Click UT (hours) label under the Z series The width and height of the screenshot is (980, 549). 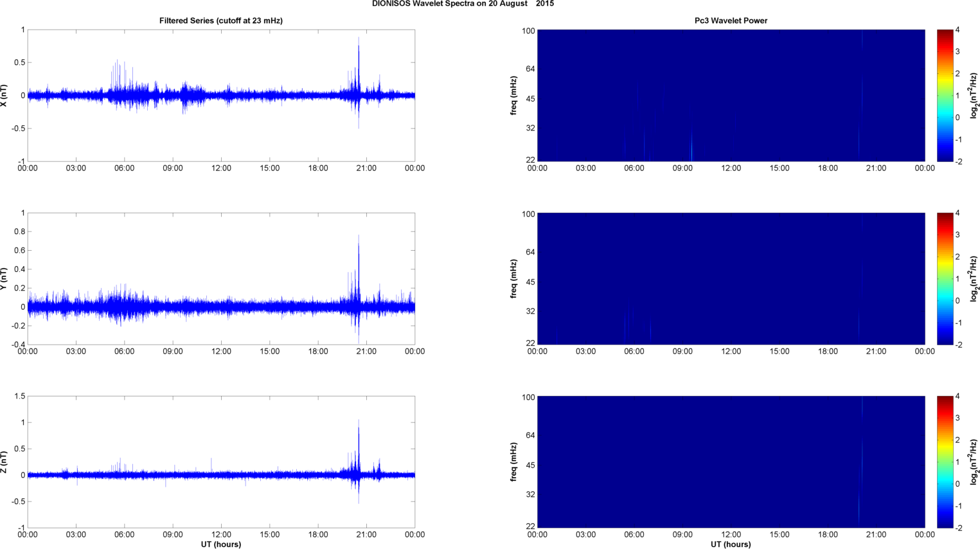[x=221, y=544]
